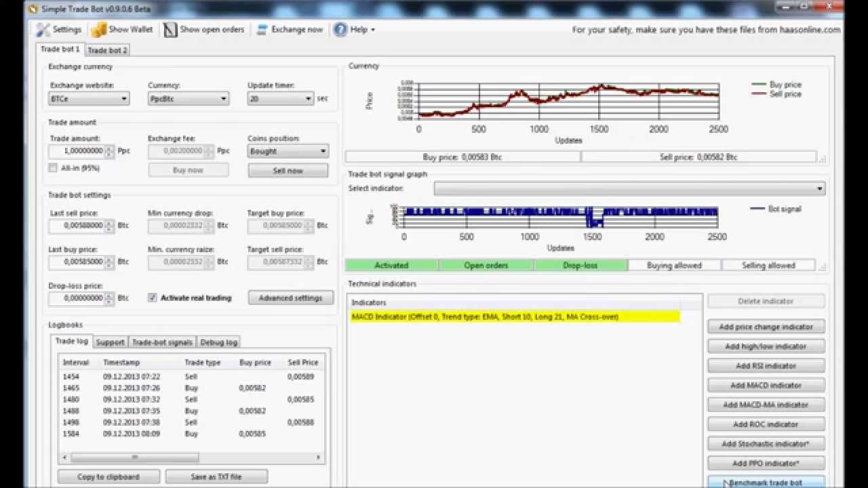Screen dimensions: 868x488
Task: Click the Add MACD indicator button
Action: point(766,385)
